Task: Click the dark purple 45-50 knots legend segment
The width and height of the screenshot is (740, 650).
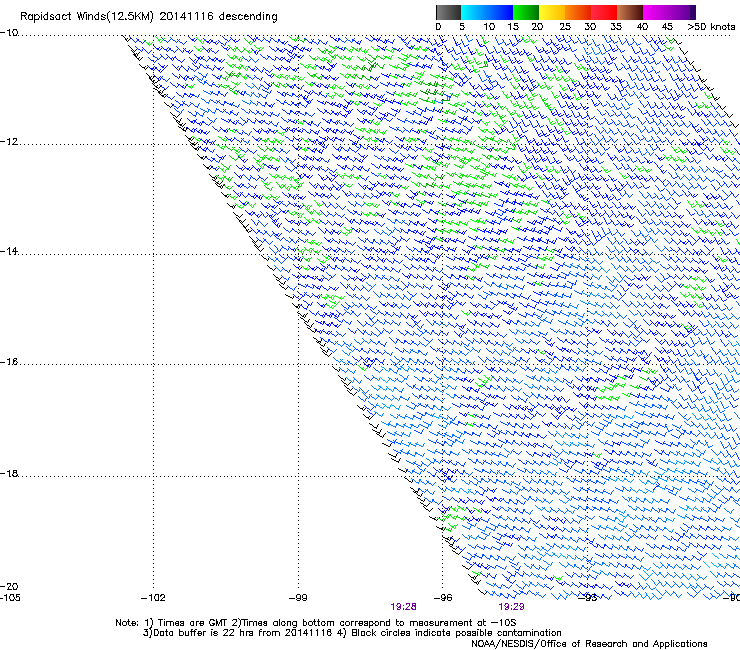Action: pos(682,12)
